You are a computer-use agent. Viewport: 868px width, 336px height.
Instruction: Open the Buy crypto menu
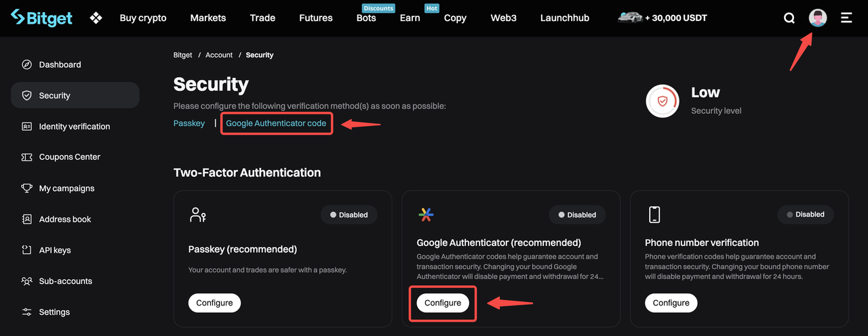click(x=143, y=18)
